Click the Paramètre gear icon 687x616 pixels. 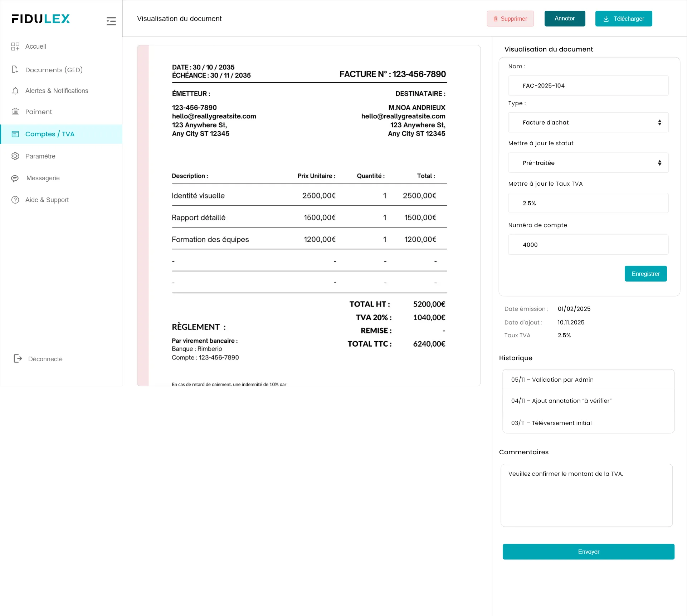[x=15, y=156]
